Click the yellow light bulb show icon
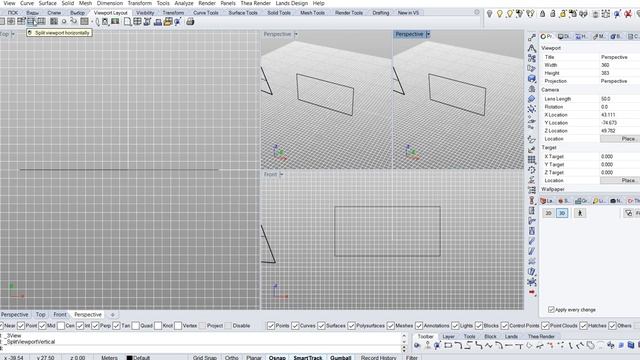 [x=500, y=14]
